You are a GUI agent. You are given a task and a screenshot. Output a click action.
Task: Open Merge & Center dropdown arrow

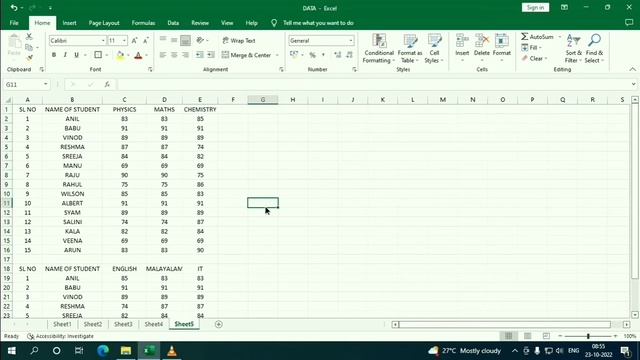[x=277, y=55]
